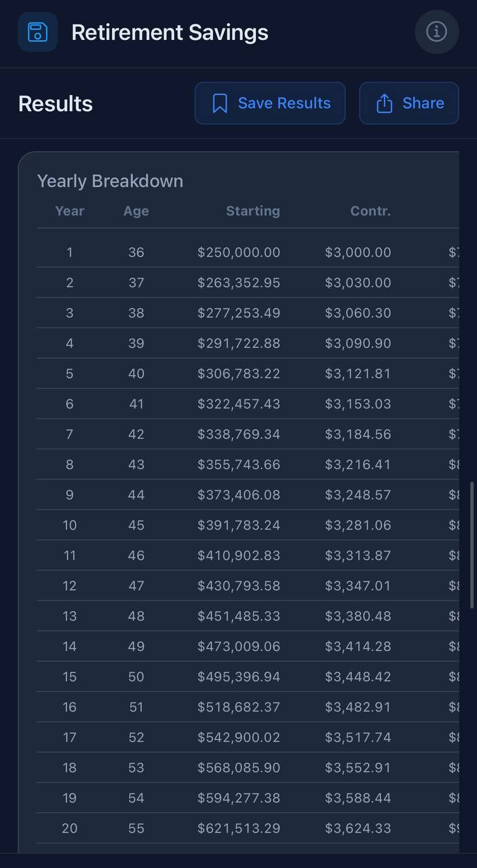Tap the floppy disk app icon
Viewport: 477px width, 868px height.
(x=37, y=32)
